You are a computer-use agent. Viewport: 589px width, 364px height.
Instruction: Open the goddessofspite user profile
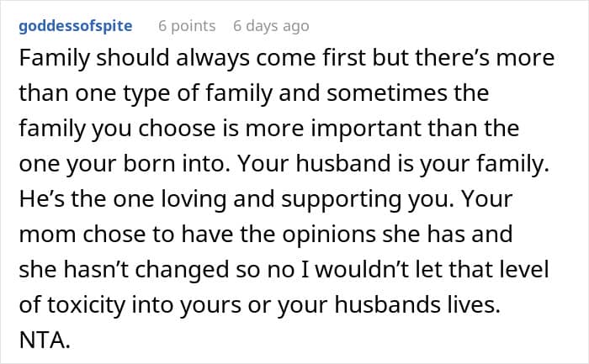pyautogui.click(x=76, y=26)
